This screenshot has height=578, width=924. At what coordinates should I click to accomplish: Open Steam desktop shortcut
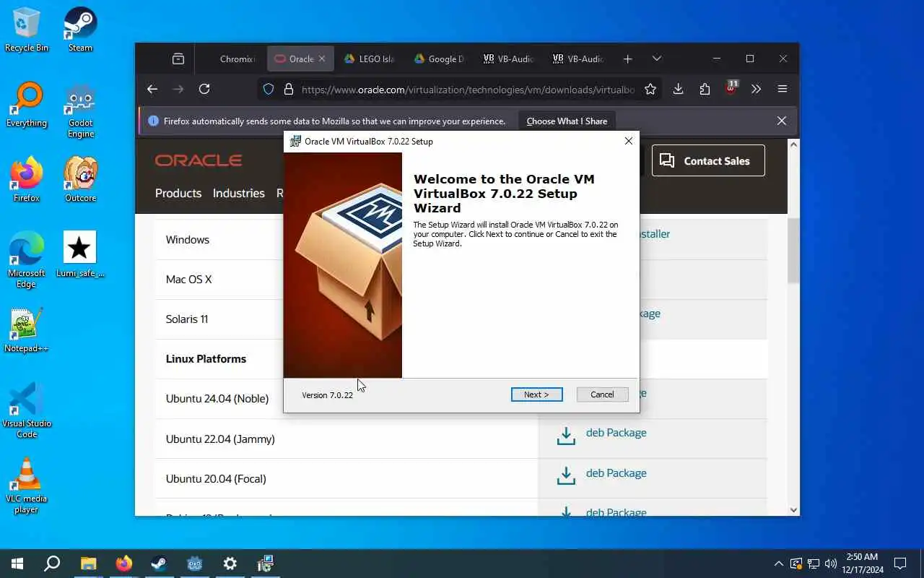[80, 30]
